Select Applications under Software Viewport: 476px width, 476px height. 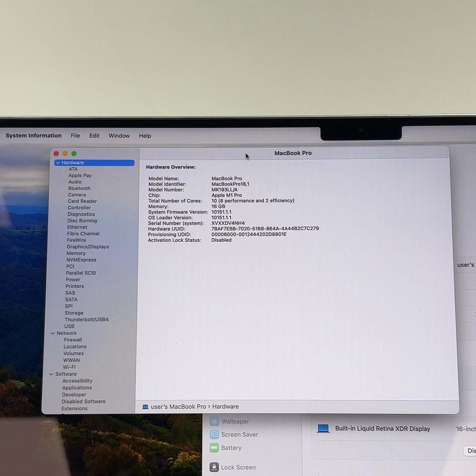click(77, 388)
